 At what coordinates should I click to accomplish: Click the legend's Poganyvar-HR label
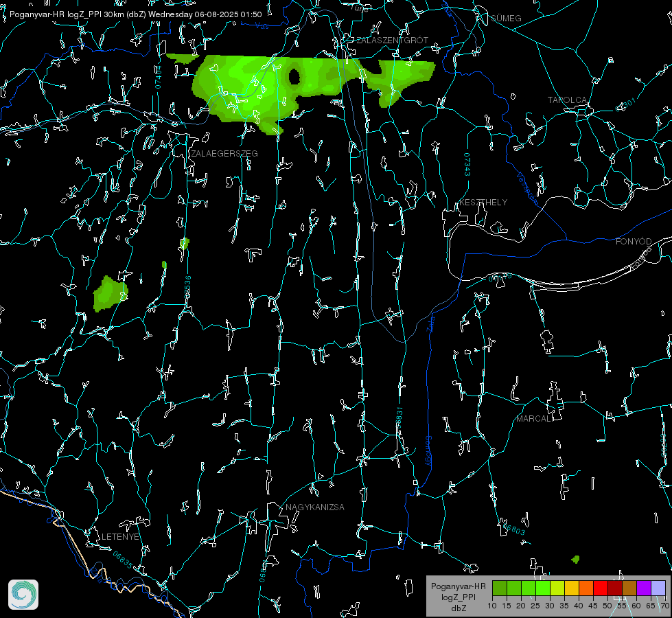[458, 586]
